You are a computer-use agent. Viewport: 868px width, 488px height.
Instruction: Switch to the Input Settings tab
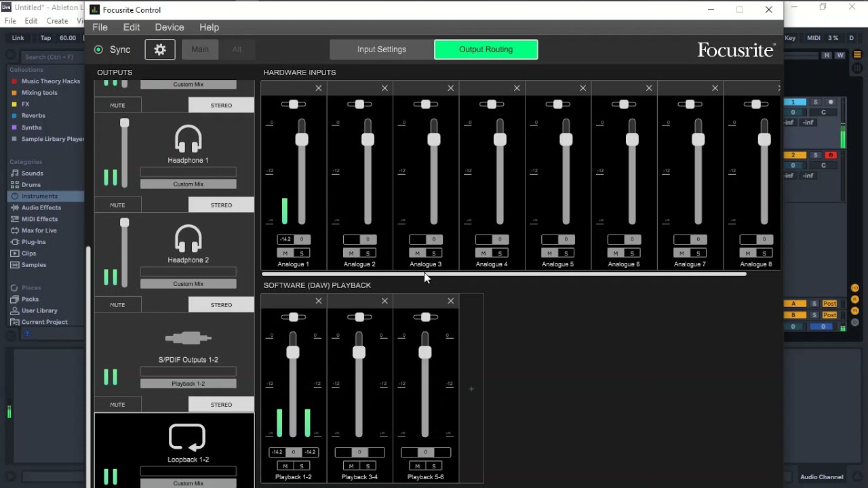[x=382, y=49]
